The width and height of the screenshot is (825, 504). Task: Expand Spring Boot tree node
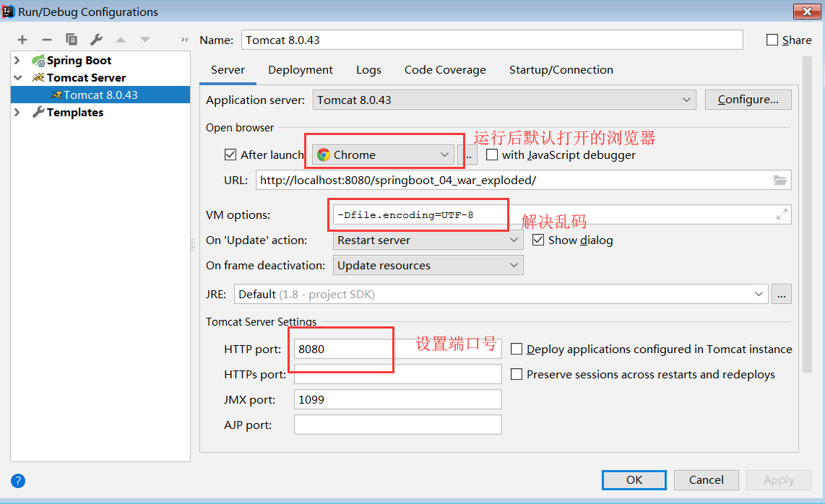pyautogui.click(x=17, y=61)
